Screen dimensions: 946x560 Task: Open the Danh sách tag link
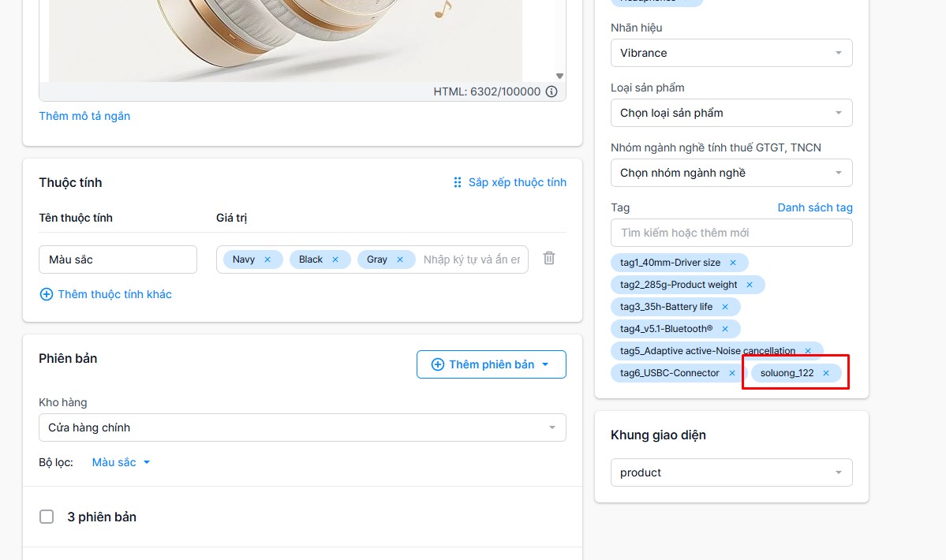(815, 207)
